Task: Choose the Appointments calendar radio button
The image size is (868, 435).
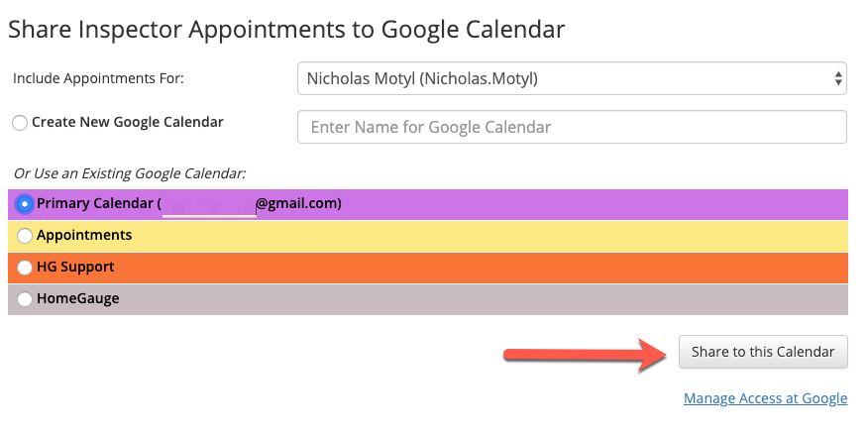Action: click(25, 236)
